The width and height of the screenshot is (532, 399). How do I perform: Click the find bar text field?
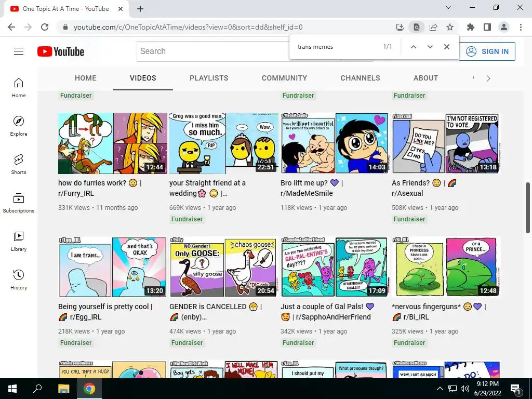point(336,47)
